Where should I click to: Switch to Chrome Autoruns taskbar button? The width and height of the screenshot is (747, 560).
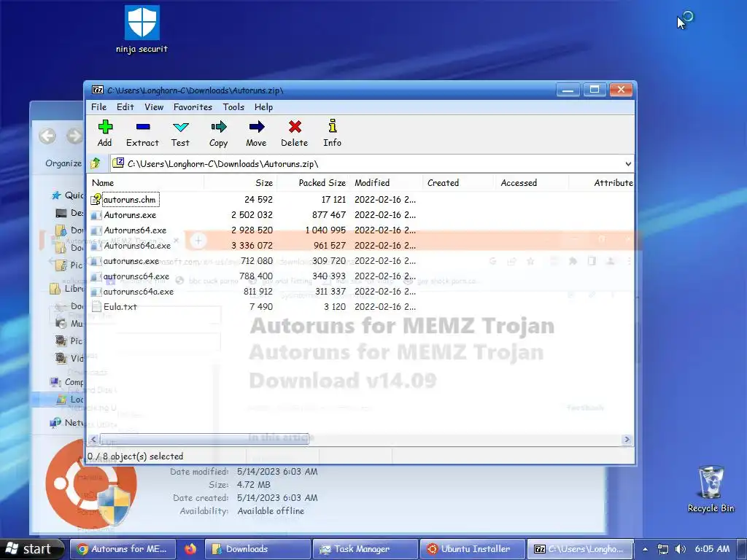pyautogui.click(x=123, y=549)
